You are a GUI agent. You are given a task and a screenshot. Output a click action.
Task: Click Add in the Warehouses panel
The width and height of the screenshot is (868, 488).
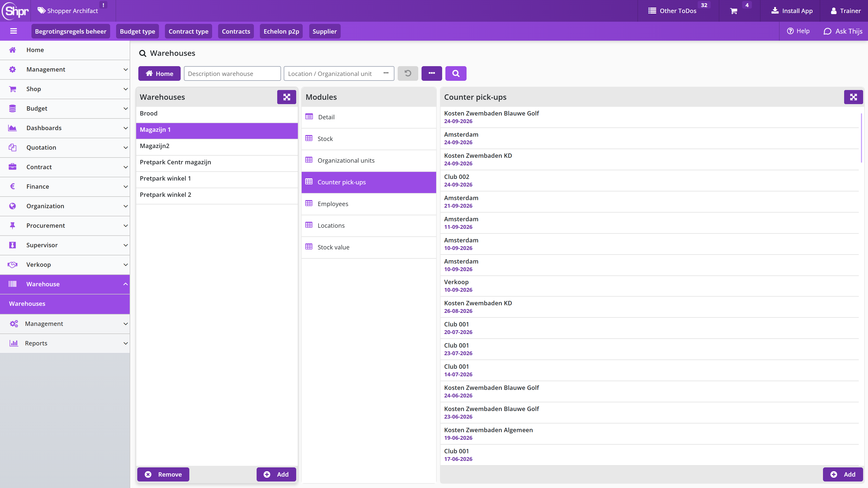(x=276, y=474)
